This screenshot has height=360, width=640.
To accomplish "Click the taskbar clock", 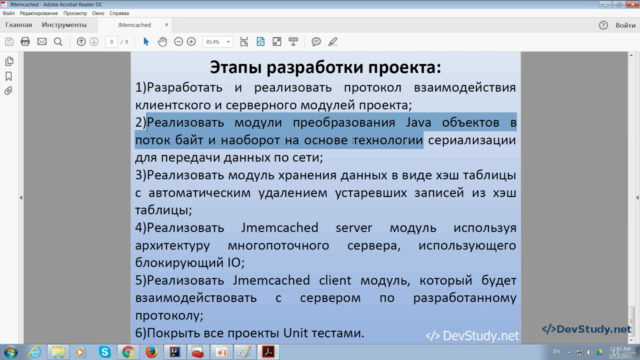I will click(620, 352).
